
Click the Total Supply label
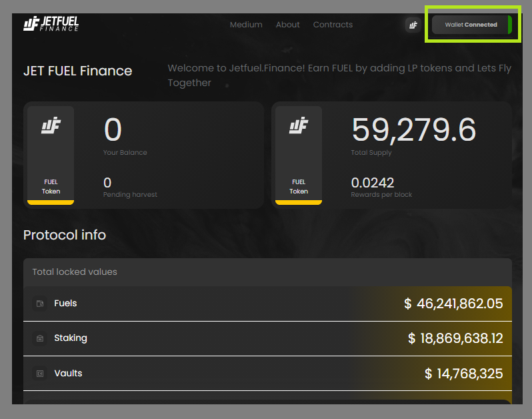pos(371,153)
